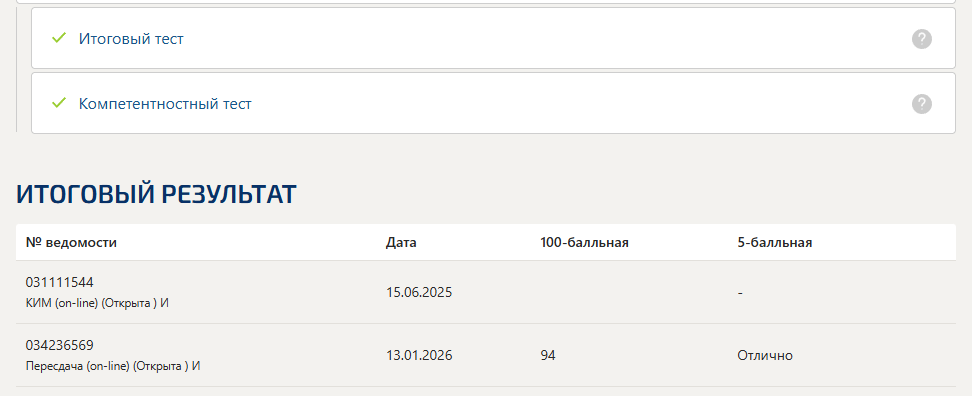Viewport: 972px width, 396px height.
Task: Open the Итоговый тест link
Action: (x=131, y=38)
